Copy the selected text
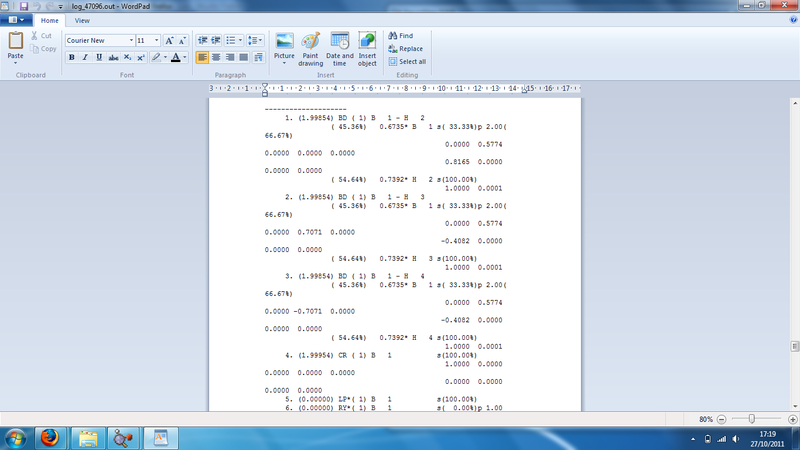The image size is (800, 450). coord(43,49)
